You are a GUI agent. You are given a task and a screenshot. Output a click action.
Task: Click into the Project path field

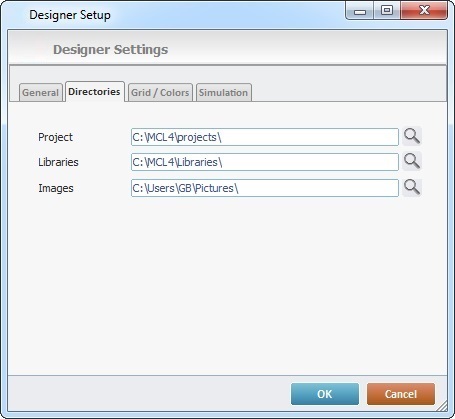point(265,137)
